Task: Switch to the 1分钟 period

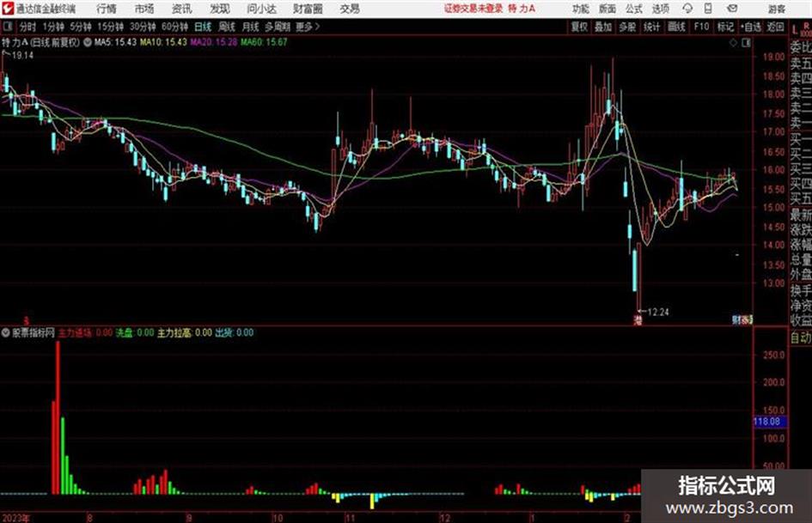Action: [x=53, y=27]
